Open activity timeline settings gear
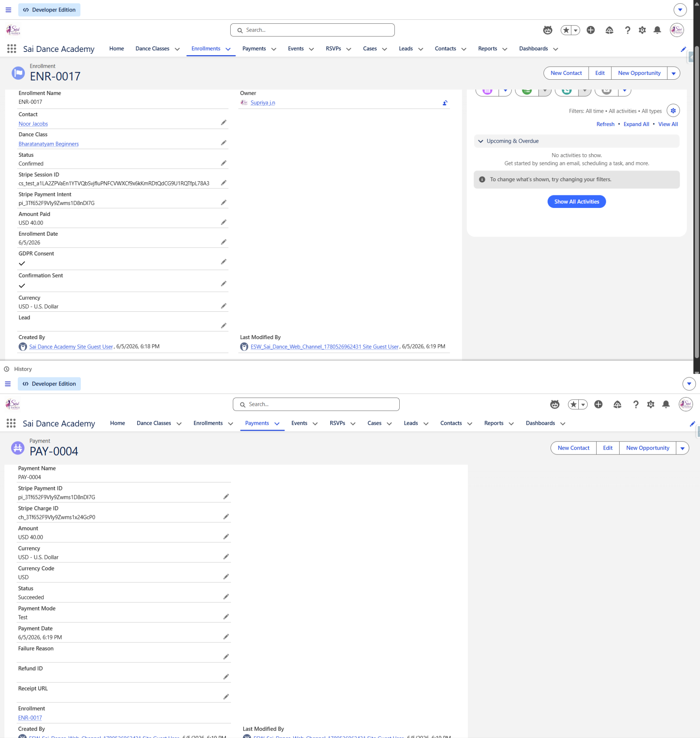 673,111
